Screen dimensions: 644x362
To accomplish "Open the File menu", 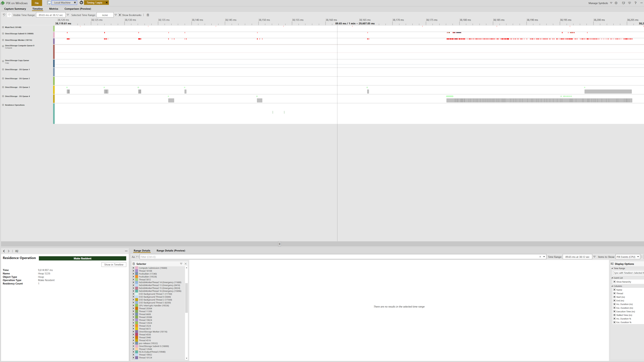I will click(37, 3).
